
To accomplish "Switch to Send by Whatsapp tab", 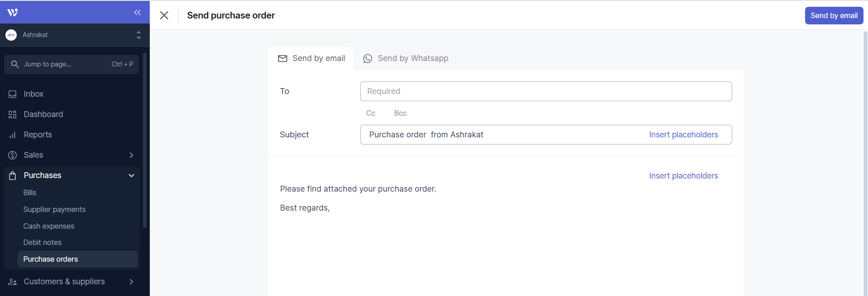I will click(406, 58).
